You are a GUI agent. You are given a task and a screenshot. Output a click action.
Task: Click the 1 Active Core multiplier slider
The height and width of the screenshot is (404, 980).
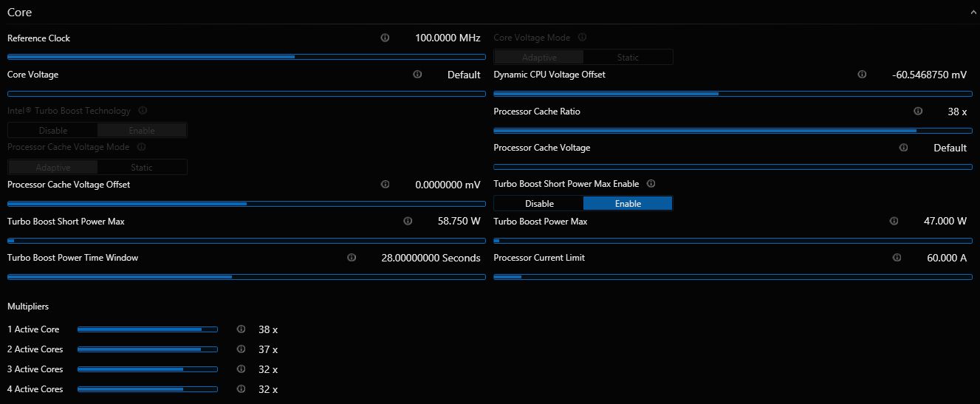148,329
